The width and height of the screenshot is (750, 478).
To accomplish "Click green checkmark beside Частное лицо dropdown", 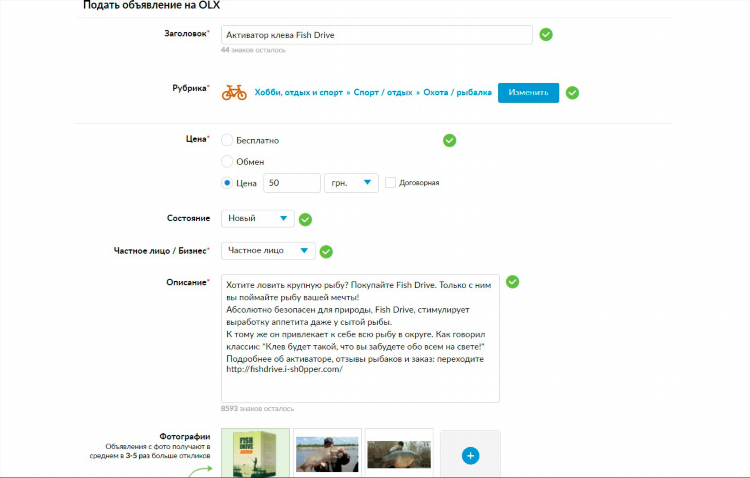I will (326, 252).
